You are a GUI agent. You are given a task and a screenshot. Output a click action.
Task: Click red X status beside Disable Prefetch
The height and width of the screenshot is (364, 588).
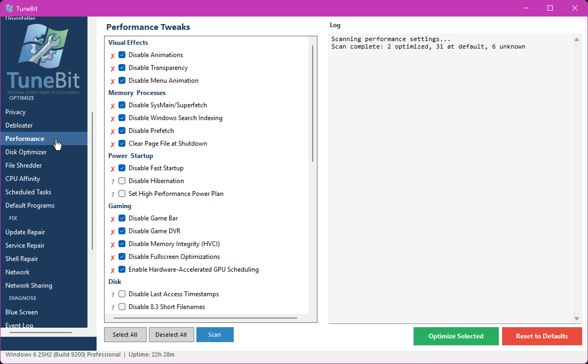(113, 132)
